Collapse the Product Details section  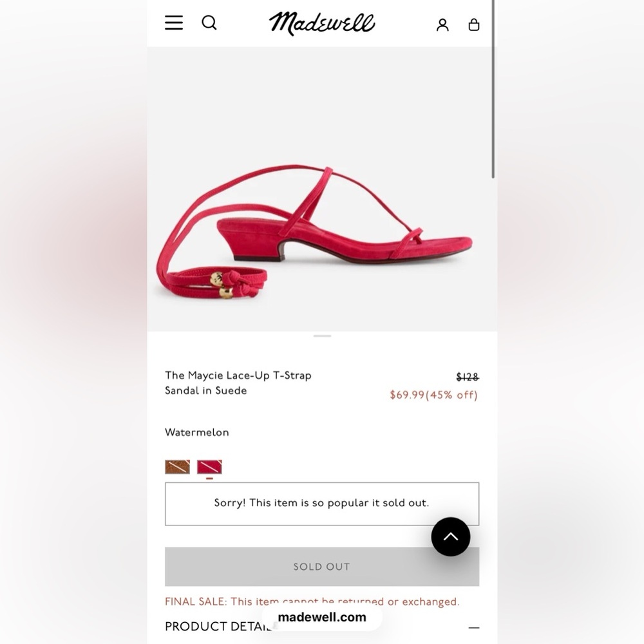pos(474,627)
